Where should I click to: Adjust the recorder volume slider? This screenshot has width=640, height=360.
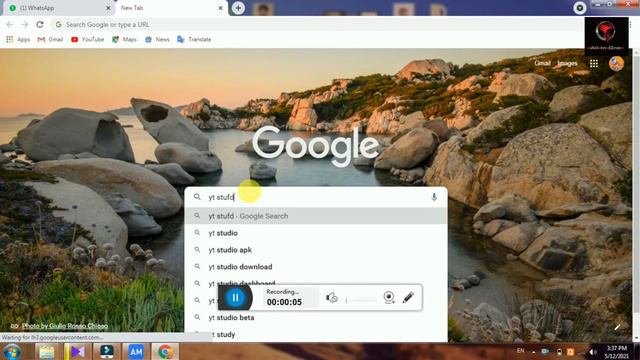click(x=361, y=301)
